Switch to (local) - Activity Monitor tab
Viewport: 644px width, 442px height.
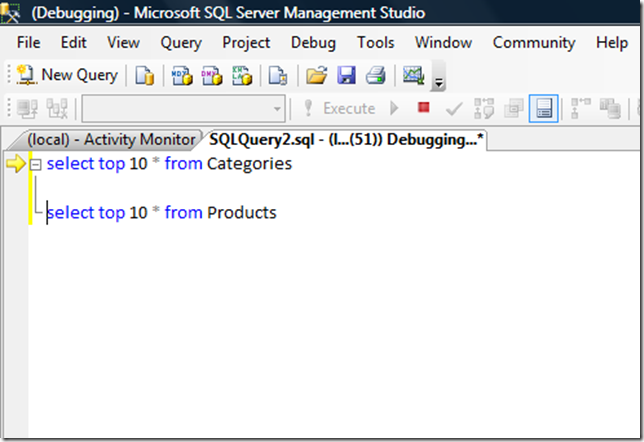110,140
